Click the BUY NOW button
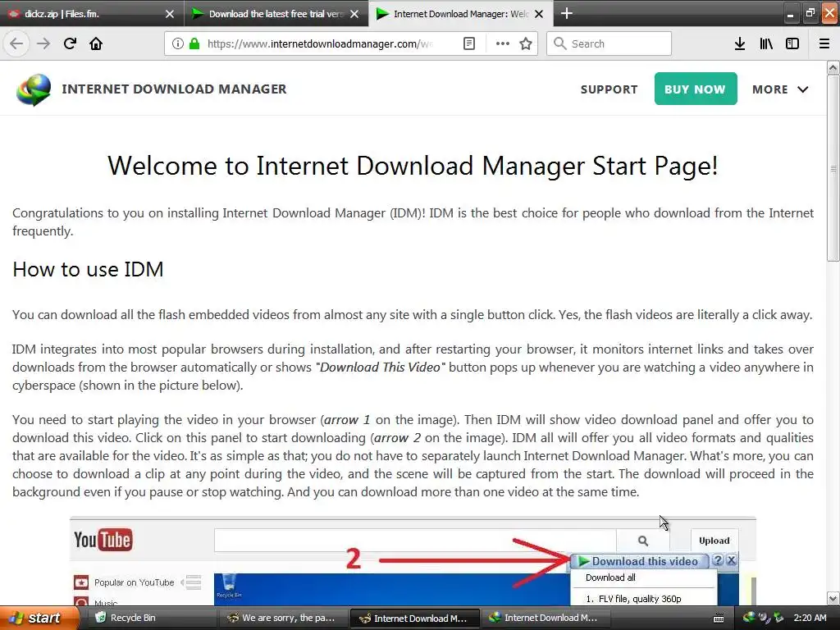This screenshot has width=840, height=630. pos(696,89)
